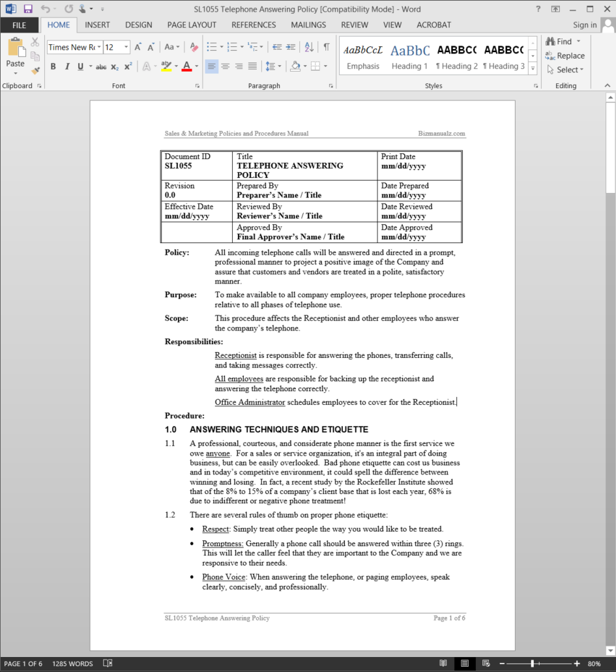Expand the Styles gallery More arrow

point(533,68)
